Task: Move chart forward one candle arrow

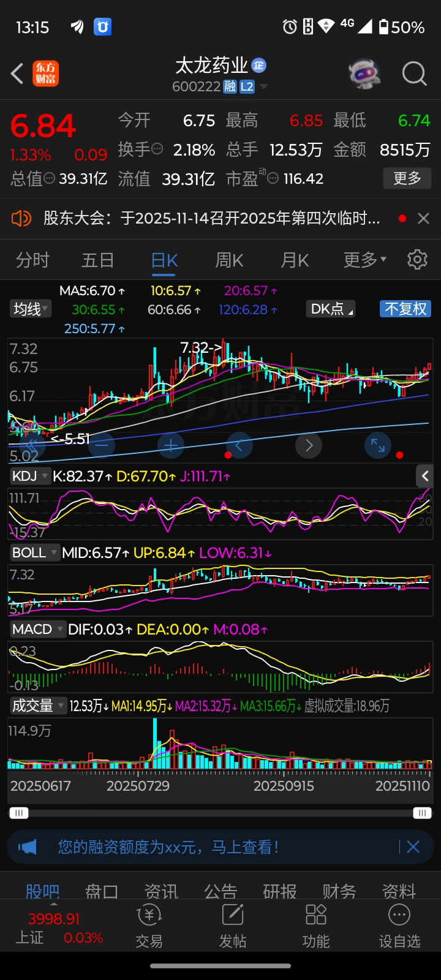Action: (x=309, y=445)
